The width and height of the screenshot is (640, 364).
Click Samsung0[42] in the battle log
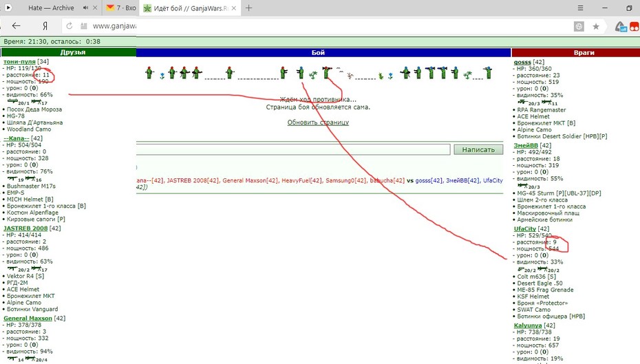pyautogui.click(x=345, y=180)
